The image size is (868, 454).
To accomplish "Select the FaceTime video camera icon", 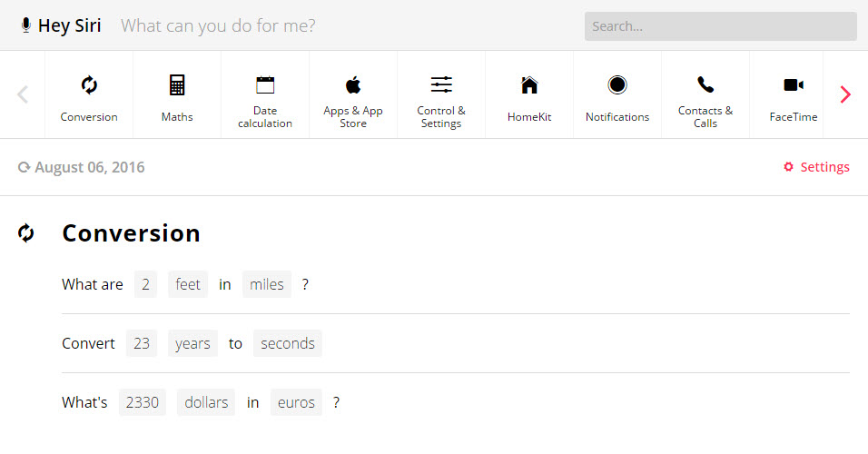I will tap(794, 85).
